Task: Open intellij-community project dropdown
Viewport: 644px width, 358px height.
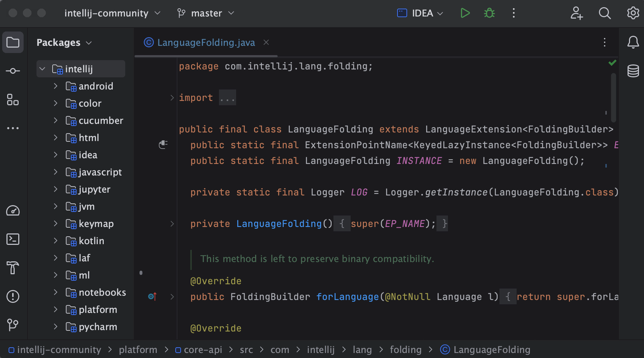Action: (112, 13)
